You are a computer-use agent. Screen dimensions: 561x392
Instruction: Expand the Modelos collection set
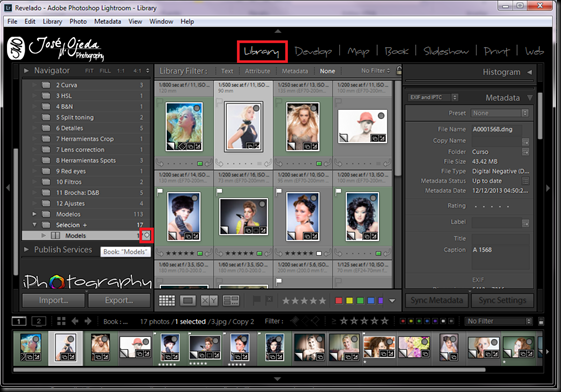[34, 214]
